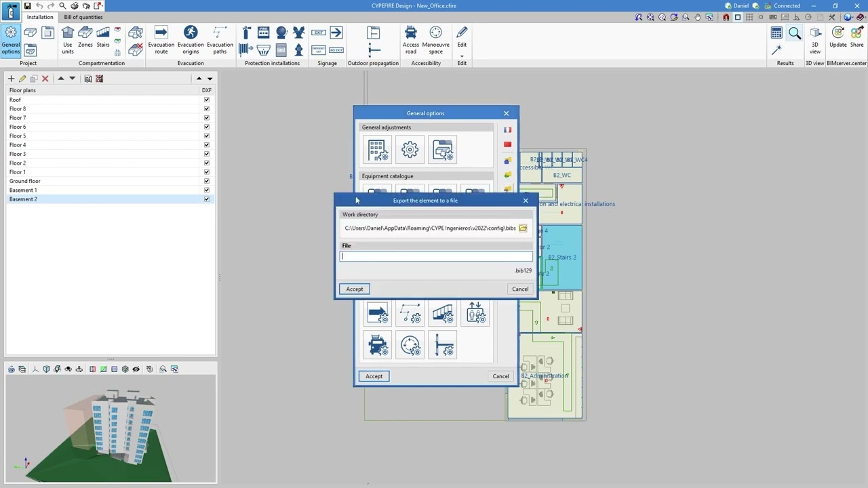Click the work directory path text
Viewport: 868px width, 488px height.
point(430,228)
